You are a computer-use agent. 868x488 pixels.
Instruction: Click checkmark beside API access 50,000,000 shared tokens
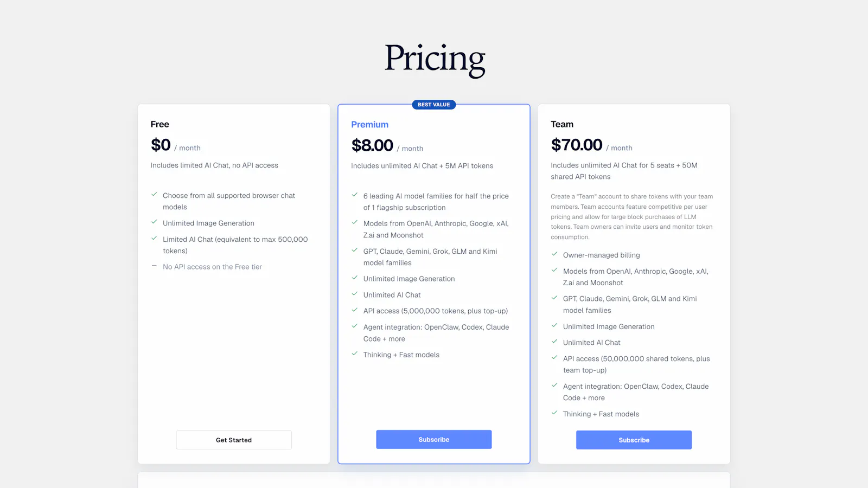pyautogui.click(x=554, y=357)
